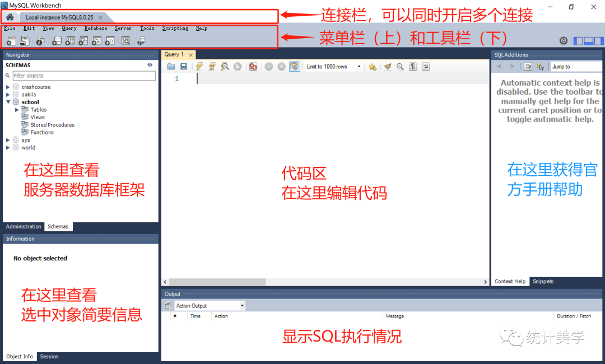The height and width of the screenshot is (364, 605).
Task: Create a new view icon
Action: point(83,41)
